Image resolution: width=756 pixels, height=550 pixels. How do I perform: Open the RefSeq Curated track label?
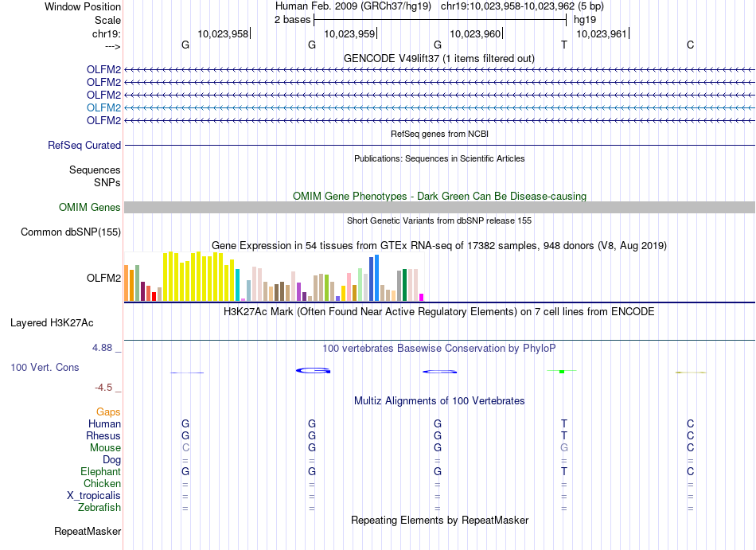click(84, 145)
